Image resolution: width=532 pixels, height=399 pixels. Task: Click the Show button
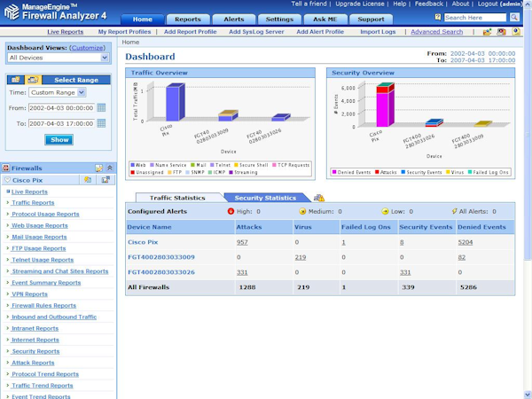point(59,140)
